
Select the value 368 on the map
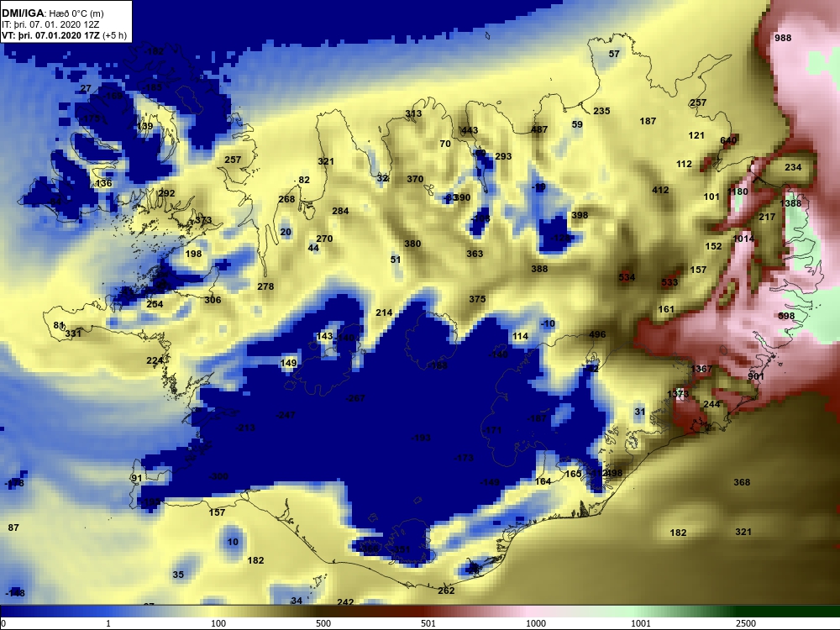pyautogui.click(x=742, y=482)
